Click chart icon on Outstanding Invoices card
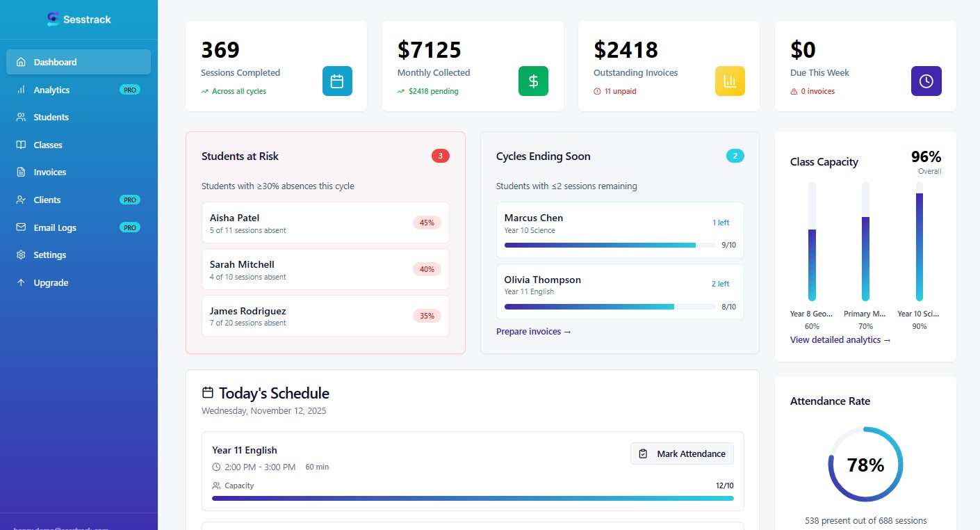Image resolution: width=980 pixels, height=530 pixels. (730, 81)
